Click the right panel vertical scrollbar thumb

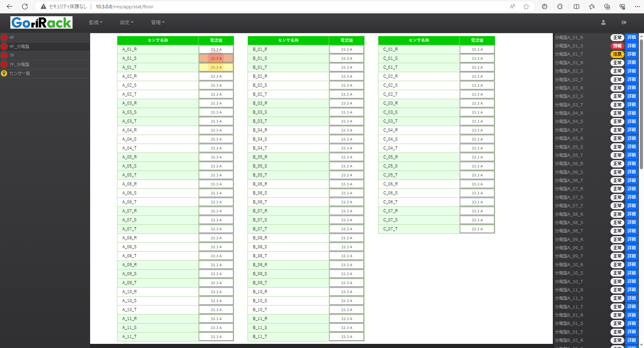click(642, 104)
